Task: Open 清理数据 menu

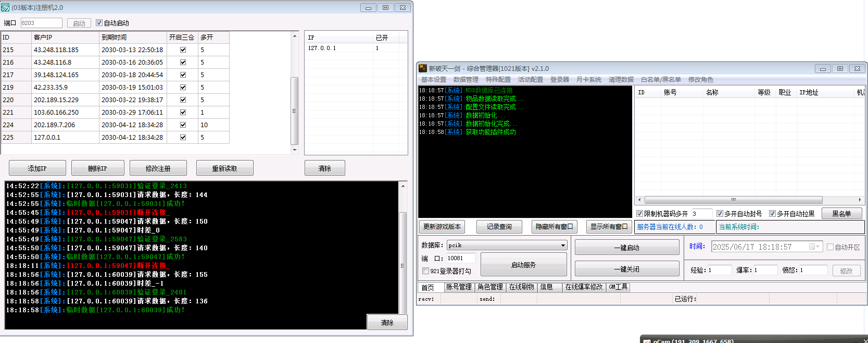Action: [x=621, y=80]
